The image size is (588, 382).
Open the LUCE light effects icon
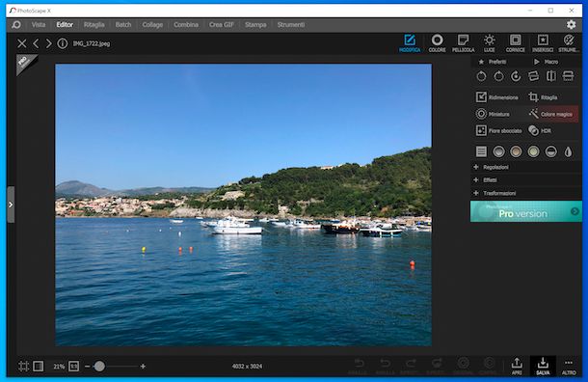click(x=489, y=42)
